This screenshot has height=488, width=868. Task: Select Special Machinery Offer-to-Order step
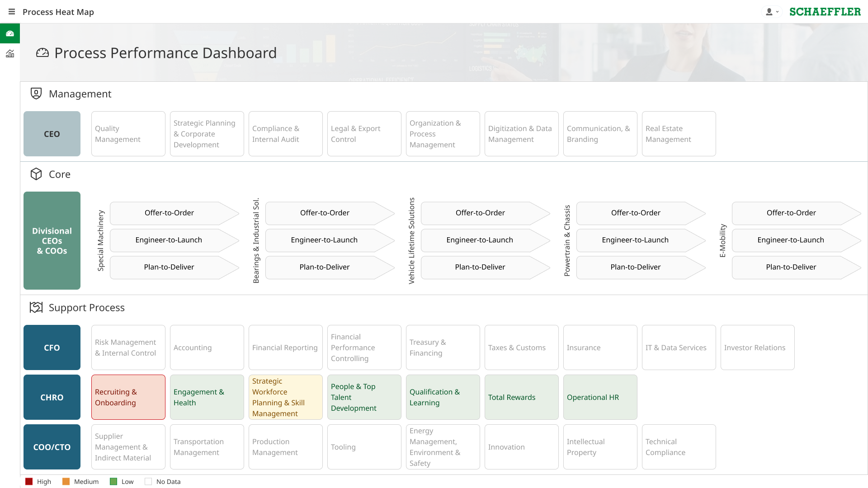click(x=175, y=213)
